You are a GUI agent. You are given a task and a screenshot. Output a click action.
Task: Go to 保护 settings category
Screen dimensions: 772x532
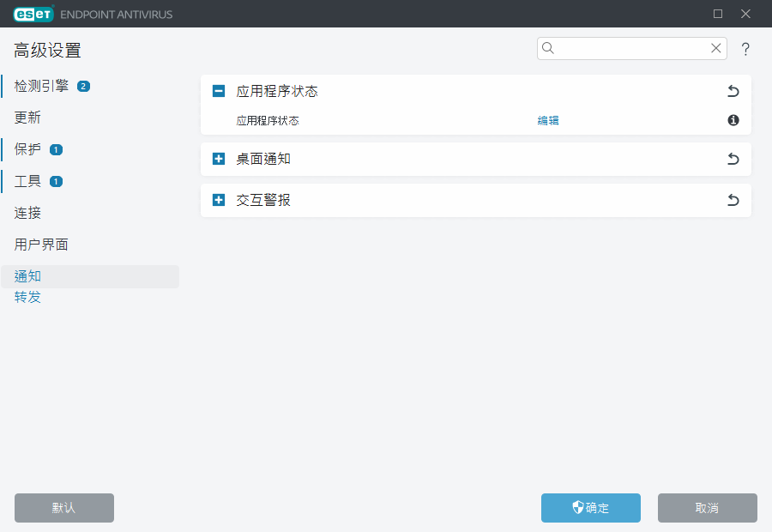click(27, 149)
